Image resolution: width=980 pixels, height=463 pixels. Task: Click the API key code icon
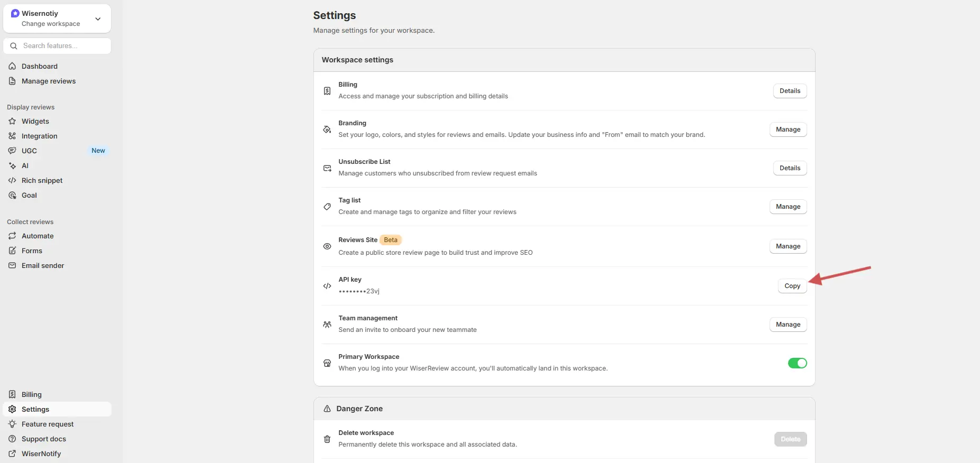click(x=327, y=286)
